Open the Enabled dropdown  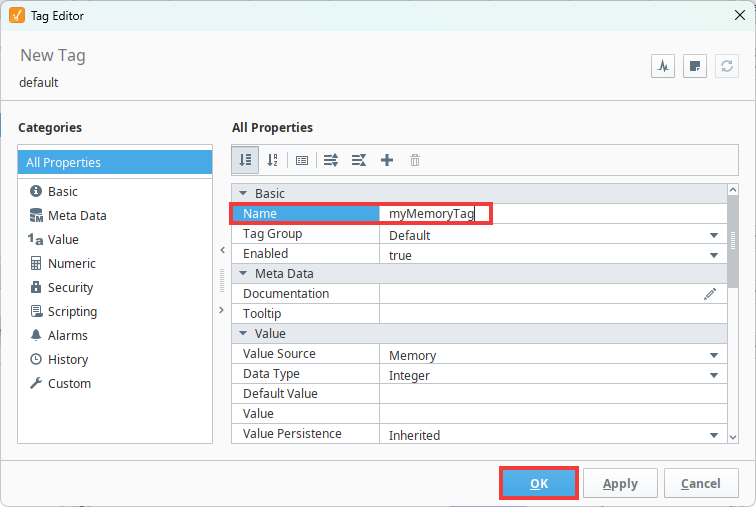(x=714, y=255)
